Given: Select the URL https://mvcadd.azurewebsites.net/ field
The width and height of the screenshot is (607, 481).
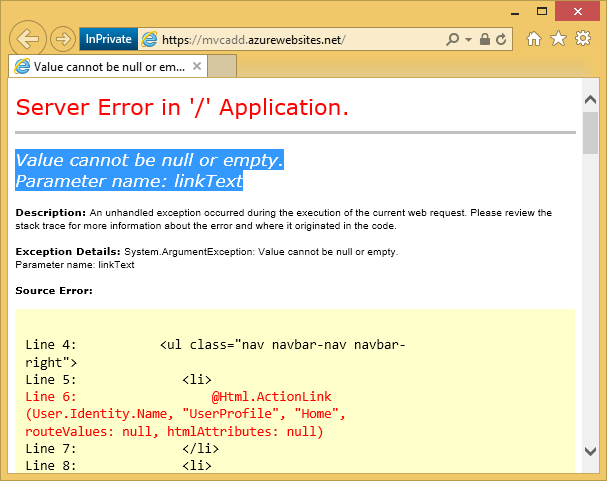Looking at the screenshot, I should 254,39.
